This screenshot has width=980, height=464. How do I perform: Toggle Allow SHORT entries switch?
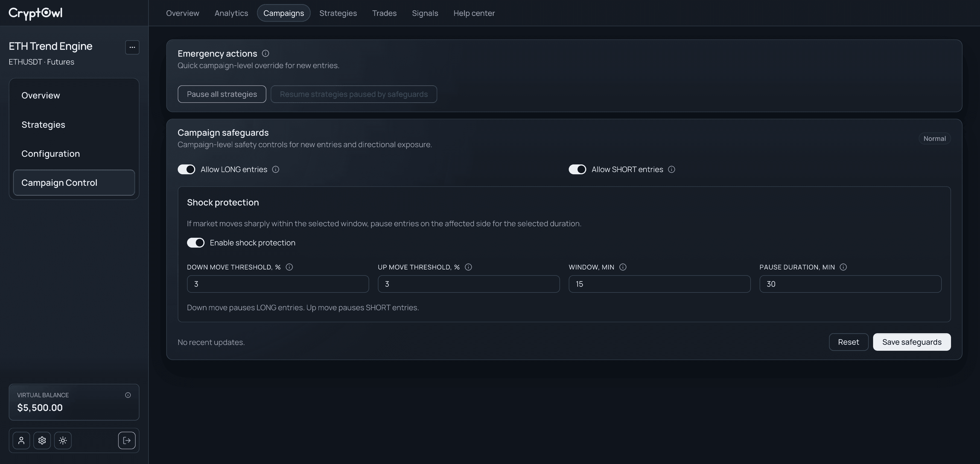(577, 169)
